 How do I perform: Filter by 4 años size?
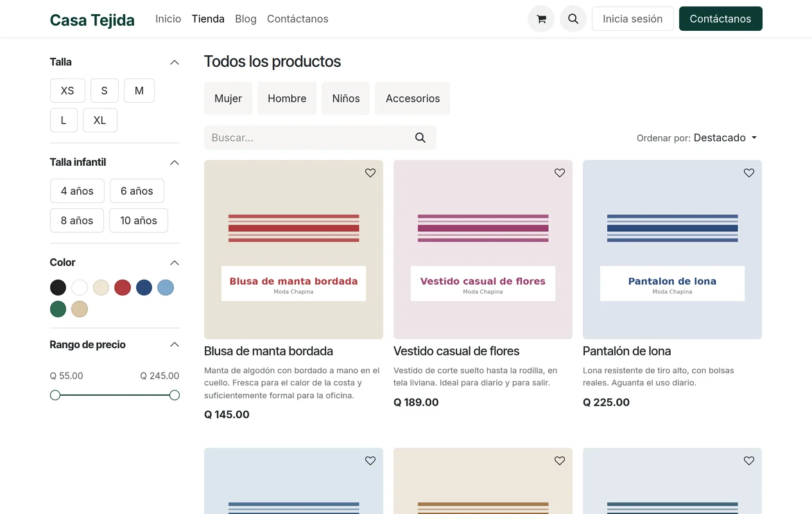(x=77, y=191)
